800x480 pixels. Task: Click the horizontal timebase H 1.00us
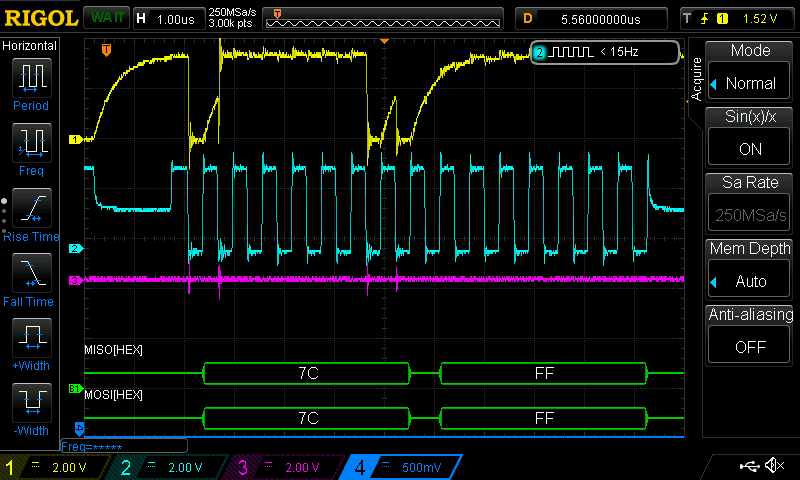point(168,19)
